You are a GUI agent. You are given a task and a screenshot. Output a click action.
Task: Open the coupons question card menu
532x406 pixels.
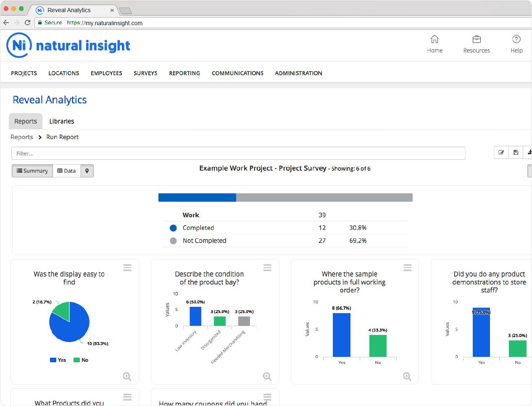(267, 397)
